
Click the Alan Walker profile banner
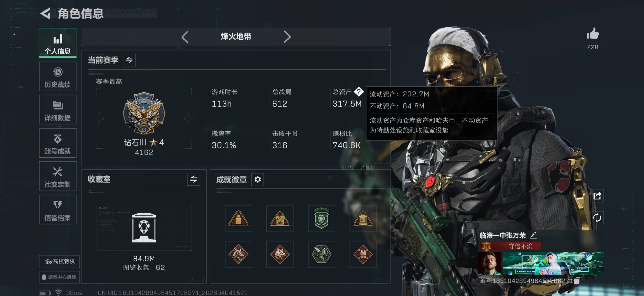553,263
